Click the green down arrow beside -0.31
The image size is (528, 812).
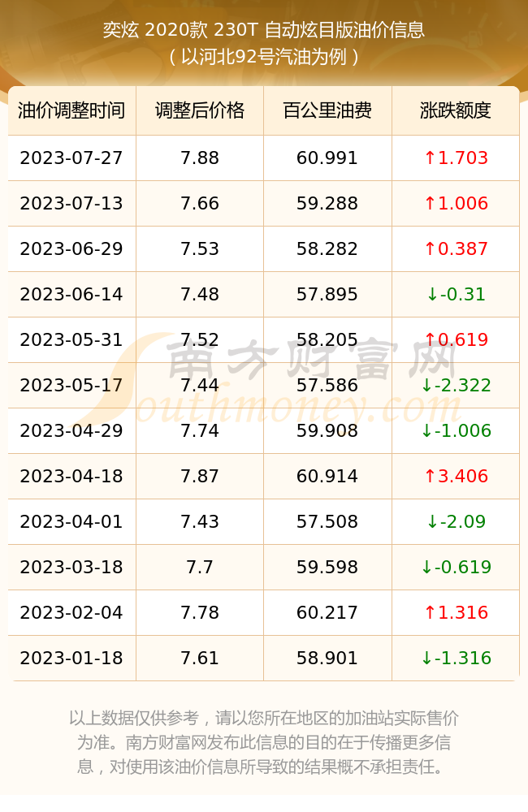[432, 295]
